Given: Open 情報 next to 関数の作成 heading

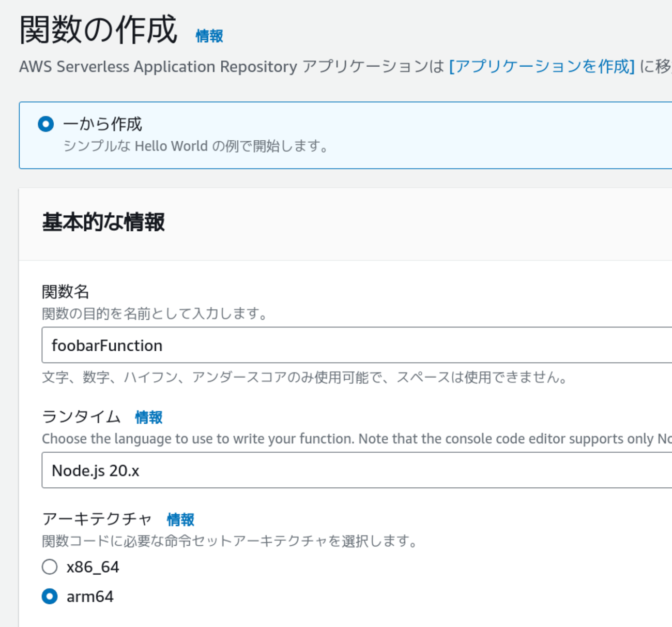Looking at the screenshot, I should [208, 36].
